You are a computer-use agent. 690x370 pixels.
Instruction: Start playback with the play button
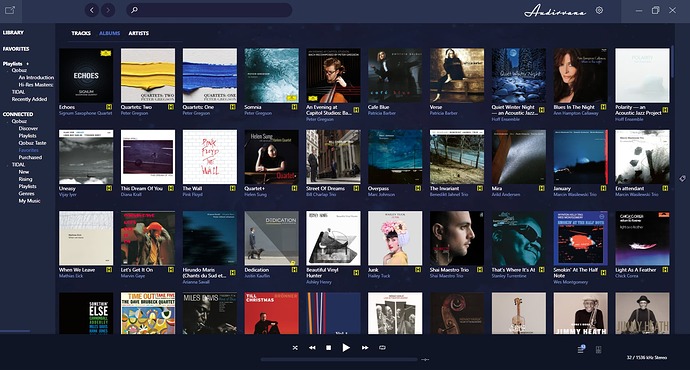pos(346,348)
